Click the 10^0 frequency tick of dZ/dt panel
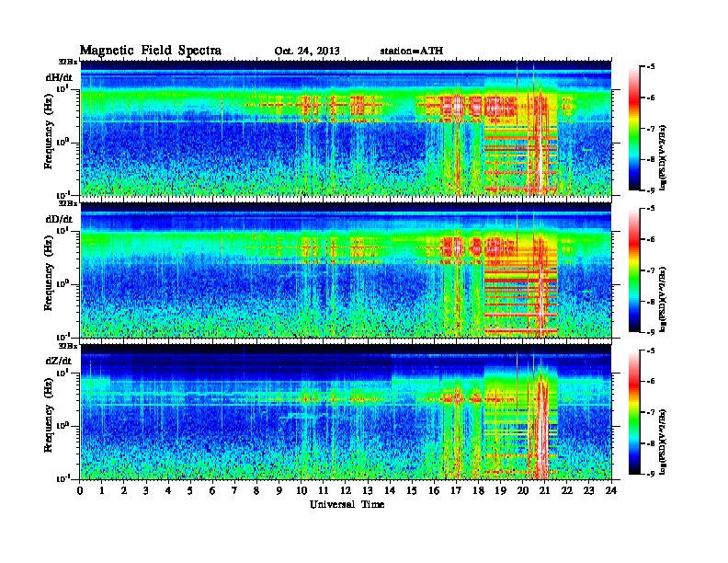728x563 pixels. [x=63, y=426]
